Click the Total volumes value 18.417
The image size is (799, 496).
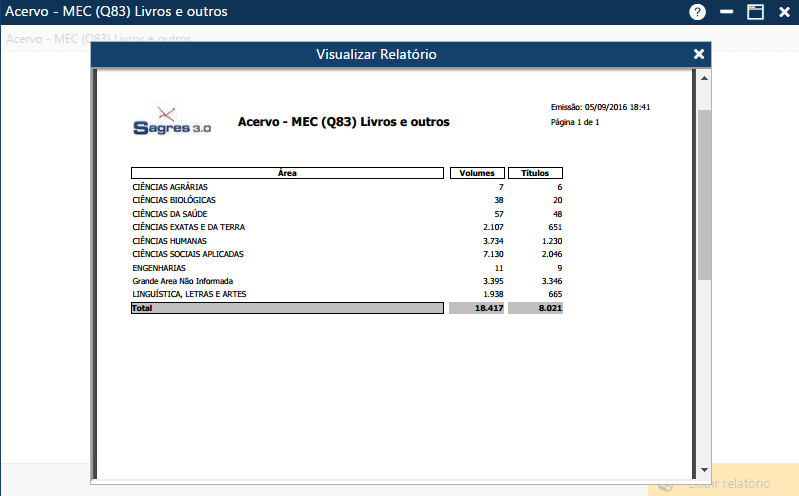[487, 308]
